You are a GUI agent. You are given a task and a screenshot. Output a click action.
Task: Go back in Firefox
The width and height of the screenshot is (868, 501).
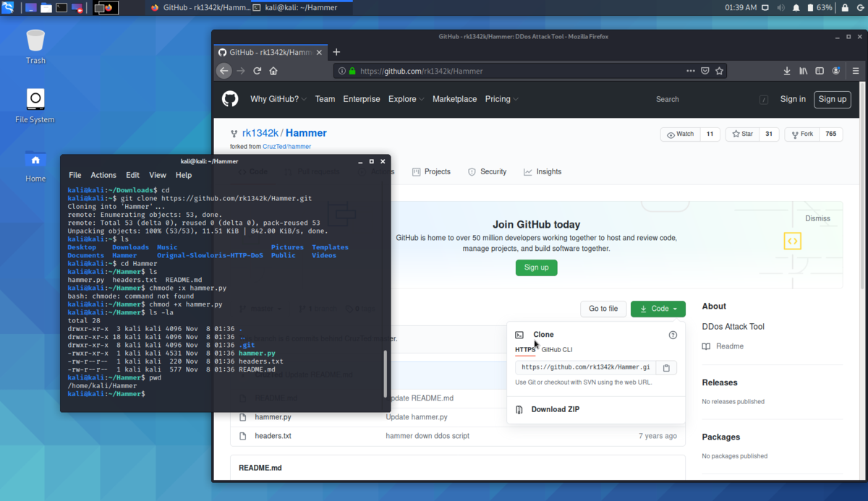224,71
